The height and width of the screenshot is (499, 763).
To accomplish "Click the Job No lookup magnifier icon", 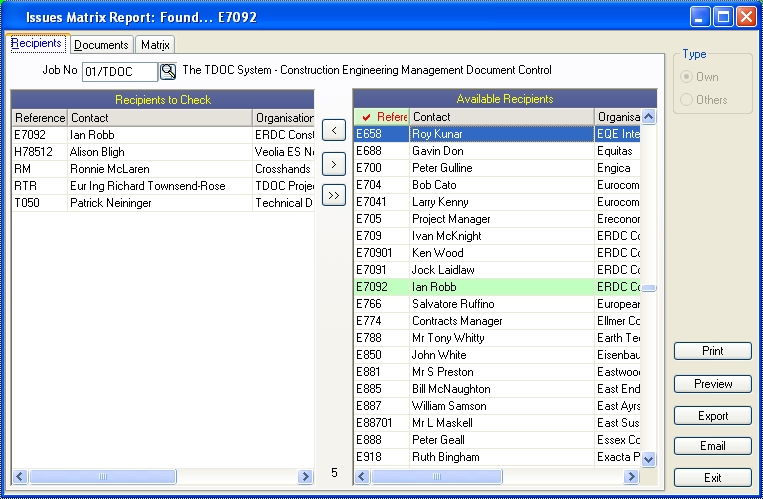I will 168,71.
